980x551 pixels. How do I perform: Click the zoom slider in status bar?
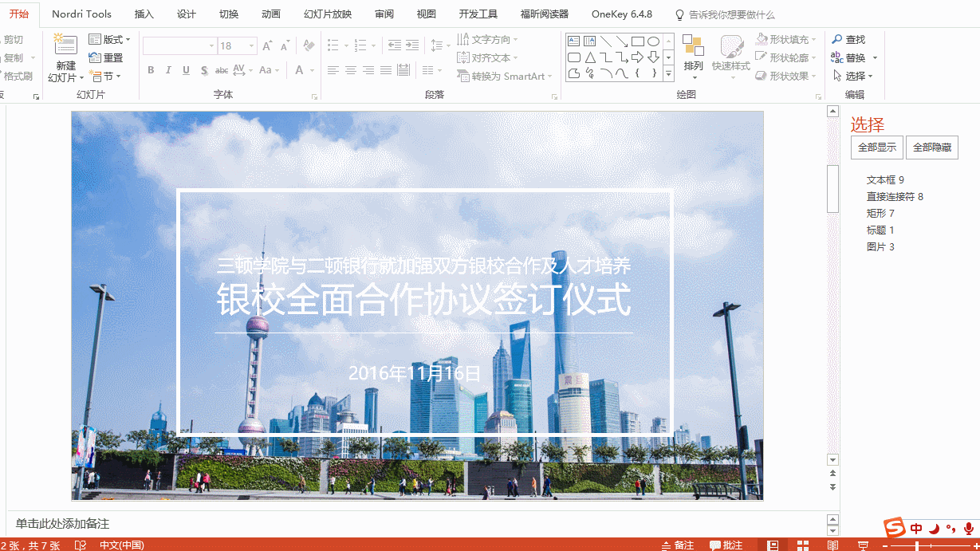(x=917, y=545)
